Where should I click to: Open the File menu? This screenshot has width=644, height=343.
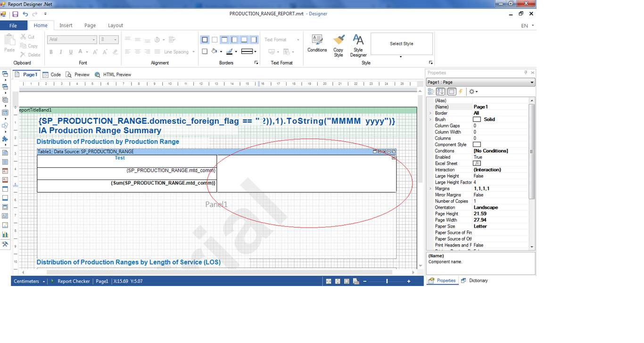point(13,25)
